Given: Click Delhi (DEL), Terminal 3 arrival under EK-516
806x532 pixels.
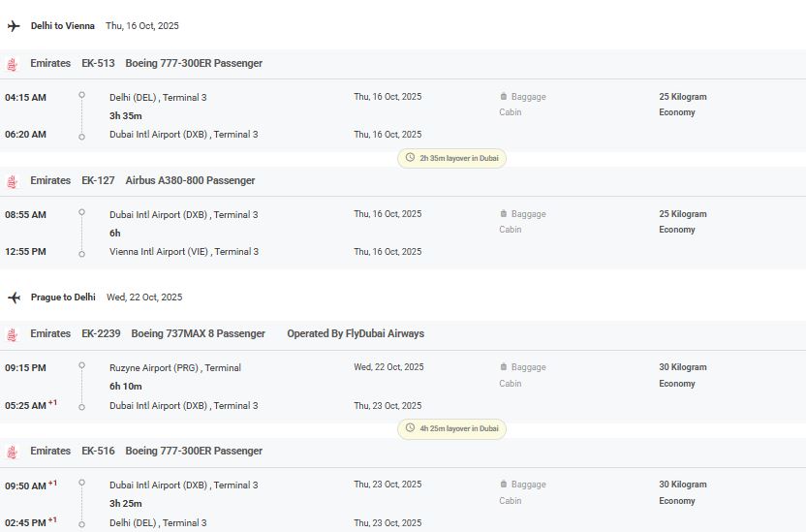Looking at the screenshot, I should [x=158, y=522].
